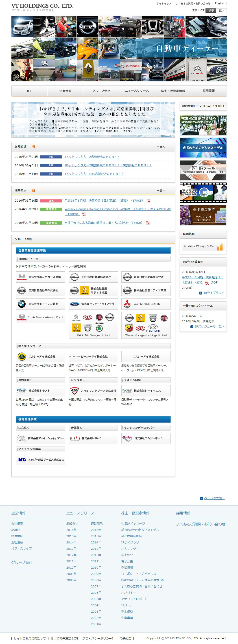Switch site language to English
Screen dimensions: 238x644
pyautogui.click(x=220, y=4)
